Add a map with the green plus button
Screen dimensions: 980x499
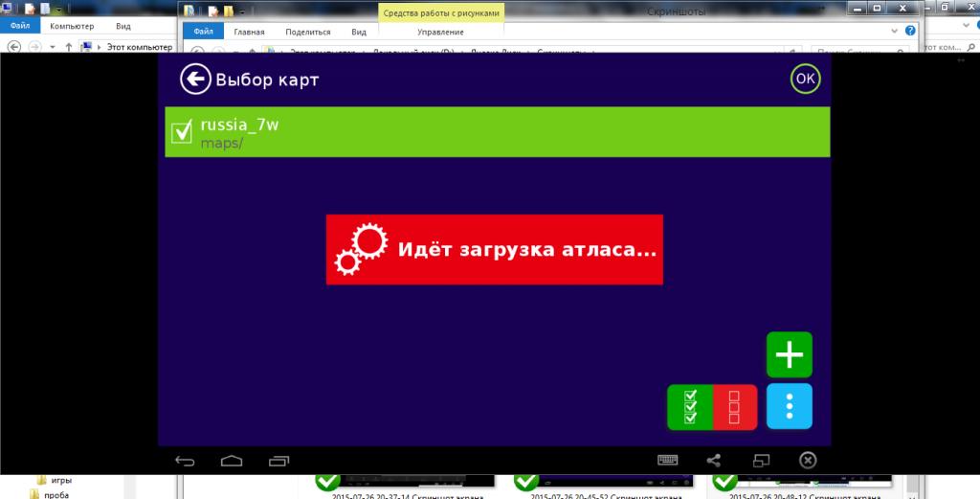point(790,355)
